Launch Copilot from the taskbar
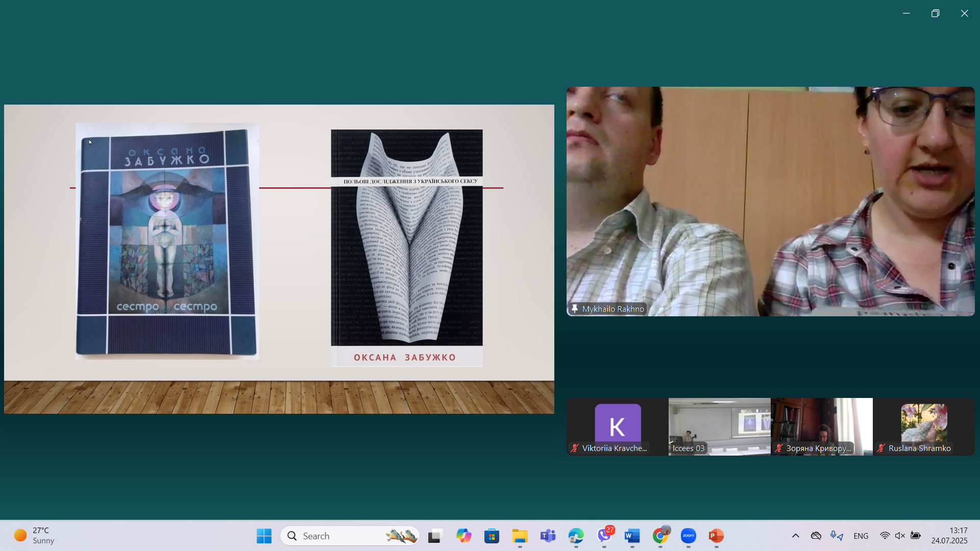The width and height of the screenshot is (980, 551). pos(463,536)
